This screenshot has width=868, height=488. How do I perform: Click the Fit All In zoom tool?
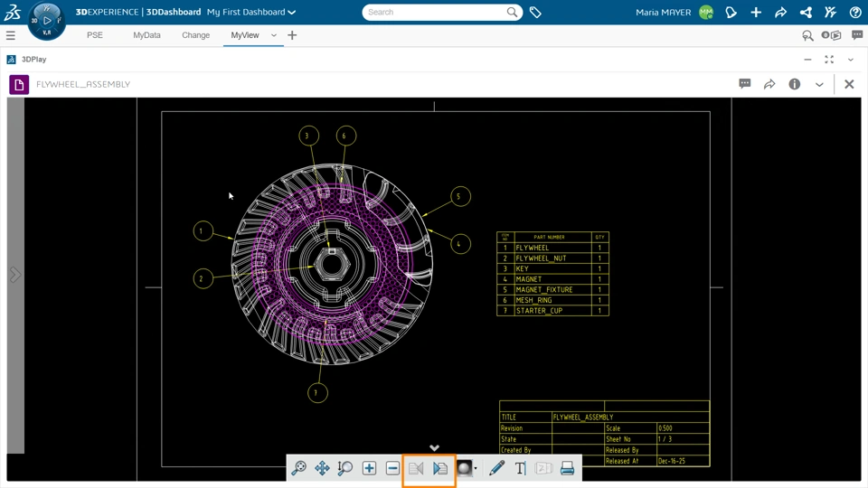click(299, 469)
